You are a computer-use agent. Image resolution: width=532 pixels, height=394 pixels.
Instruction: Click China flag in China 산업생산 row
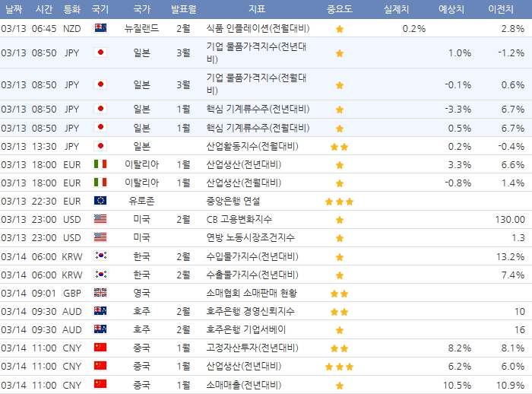(100, 366)
